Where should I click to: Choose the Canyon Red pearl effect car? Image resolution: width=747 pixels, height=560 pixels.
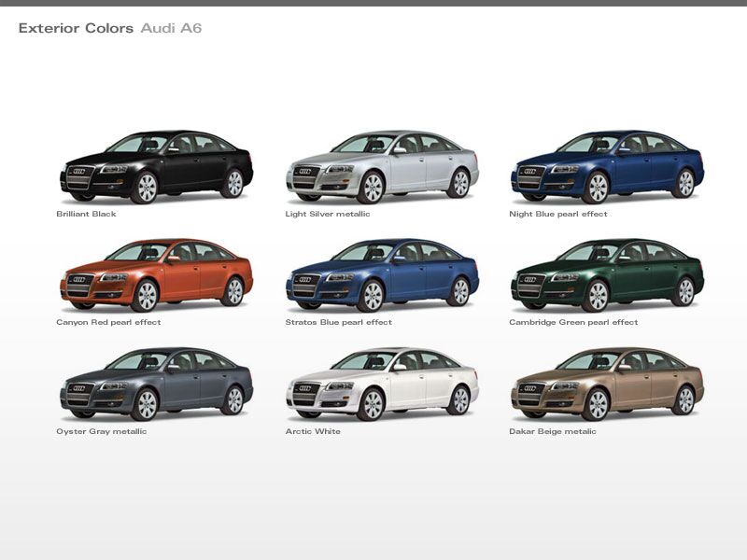pos(156,275)
